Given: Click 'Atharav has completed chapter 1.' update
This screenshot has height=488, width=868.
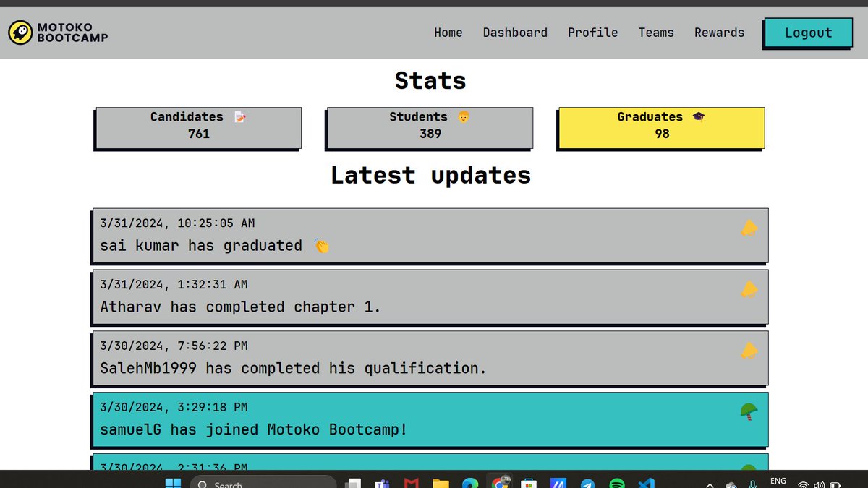Looking at the screenshot, I should [x=430, y=297].
